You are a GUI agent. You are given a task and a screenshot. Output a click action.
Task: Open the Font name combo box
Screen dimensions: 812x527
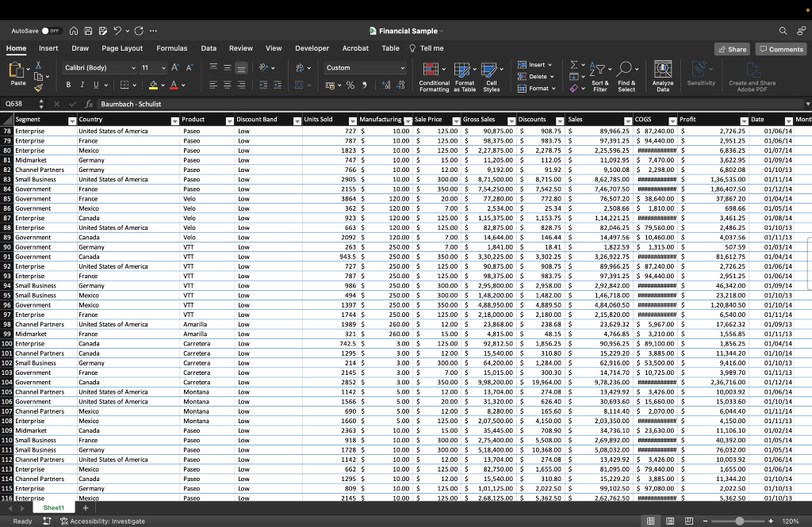pos(100,68)
